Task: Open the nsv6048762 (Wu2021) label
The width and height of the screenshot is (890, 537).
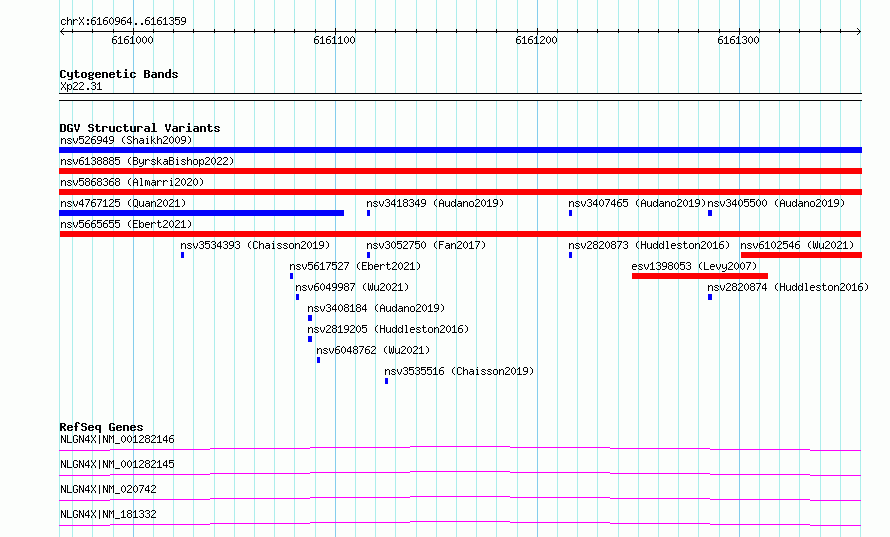Action: [373, 350]
